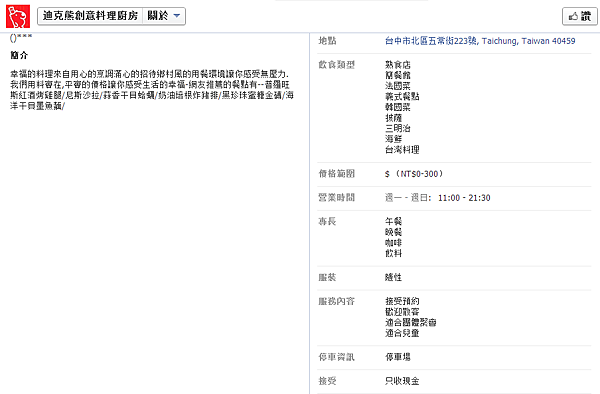Viewport: 600px width, 394px height.
Task: Click the red bear page logo
Action: click(x=18, y=16)
